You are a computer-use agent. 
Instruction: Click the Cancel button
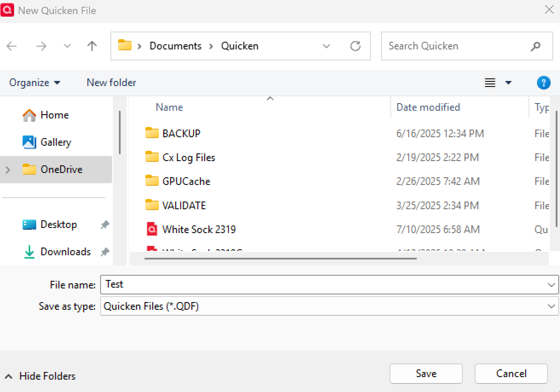511,374
